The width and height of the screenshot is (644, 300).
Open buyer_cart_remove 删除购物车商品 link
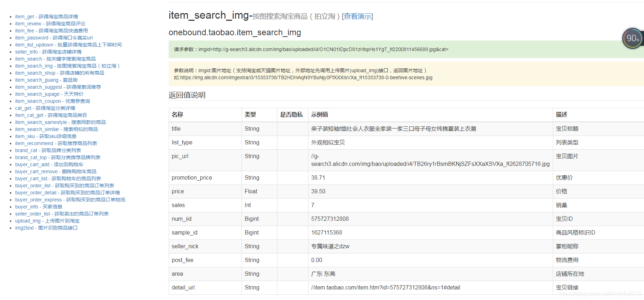pyautogui.click(x=56, y=171)
